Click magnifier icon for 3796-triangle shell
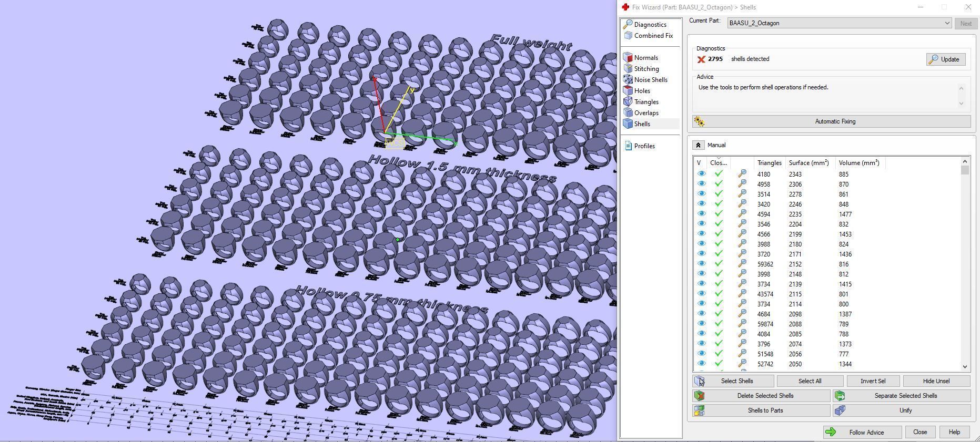Viewport: 980px width, 442px height. tap(742, 344)
